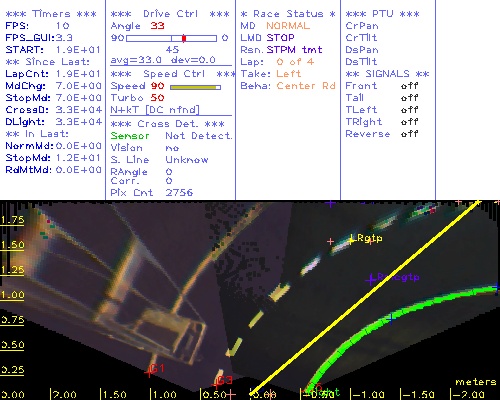This screenshot has height=400, width=500.
Task: Select the -1.00 horizontal axis tick
Action: (x=368, y=395)
